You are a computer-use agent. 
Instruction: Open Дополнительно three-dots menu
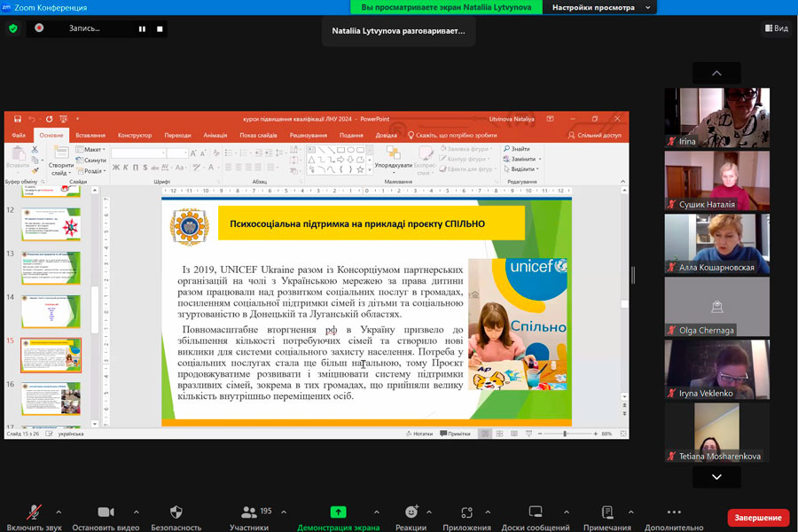[673, 512]
